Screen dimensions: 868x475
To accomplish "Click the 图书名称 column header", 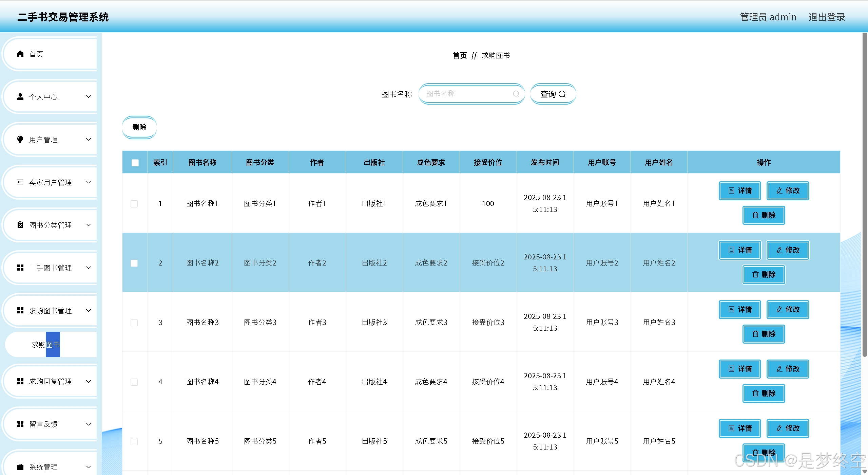I will coord(202,162).
